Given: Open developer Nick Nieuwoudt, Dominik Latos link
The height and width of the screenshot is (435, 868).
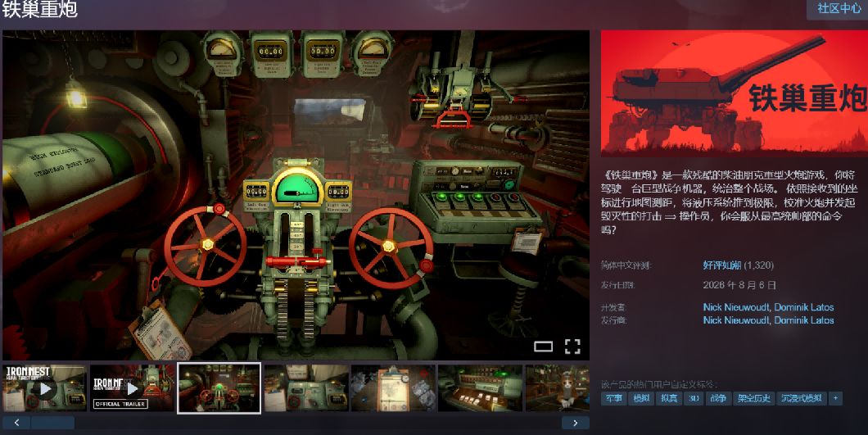Looking at the screenshot, I should coord(768,307).
